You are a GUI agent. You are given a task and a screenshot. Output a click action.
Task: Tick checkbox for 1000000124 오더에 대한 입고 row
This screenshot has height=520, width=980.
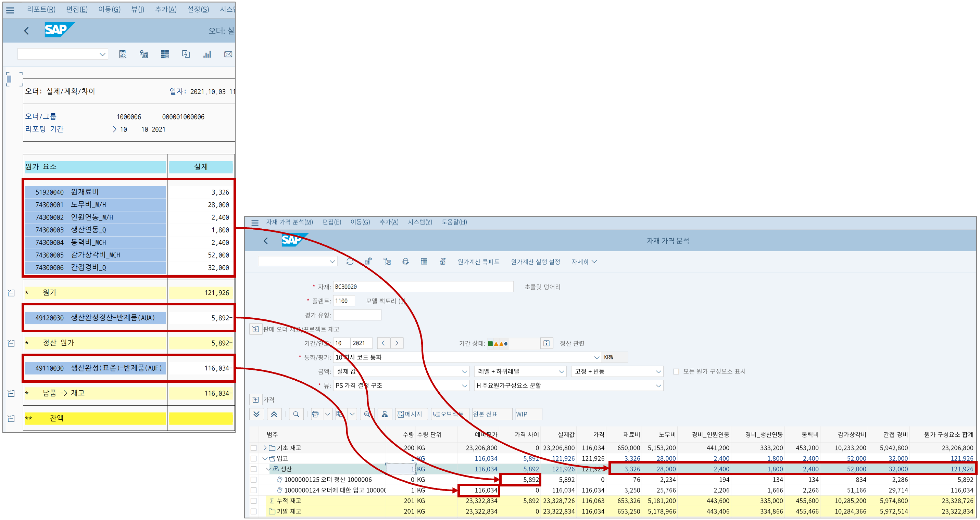(x=254, y=490)
